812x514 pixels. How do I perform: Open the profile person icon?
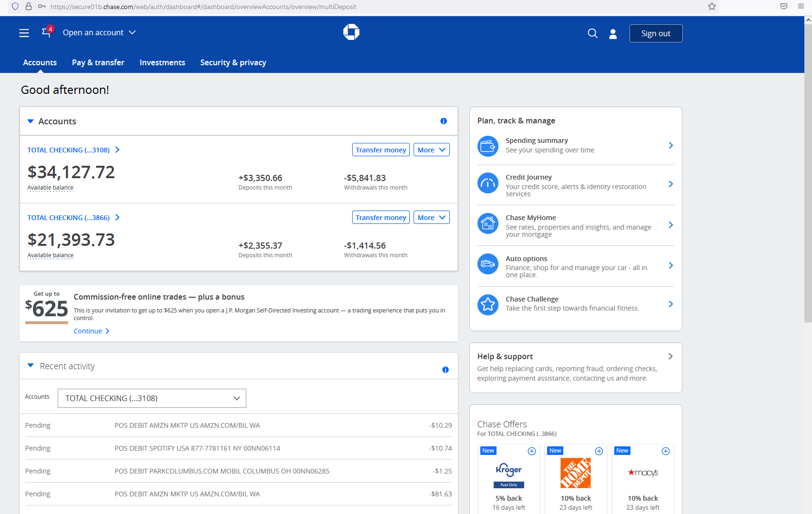click(613, 34)
